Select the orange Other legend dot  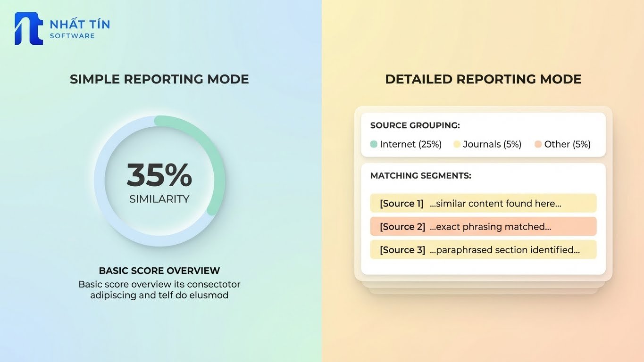(538, 144)
